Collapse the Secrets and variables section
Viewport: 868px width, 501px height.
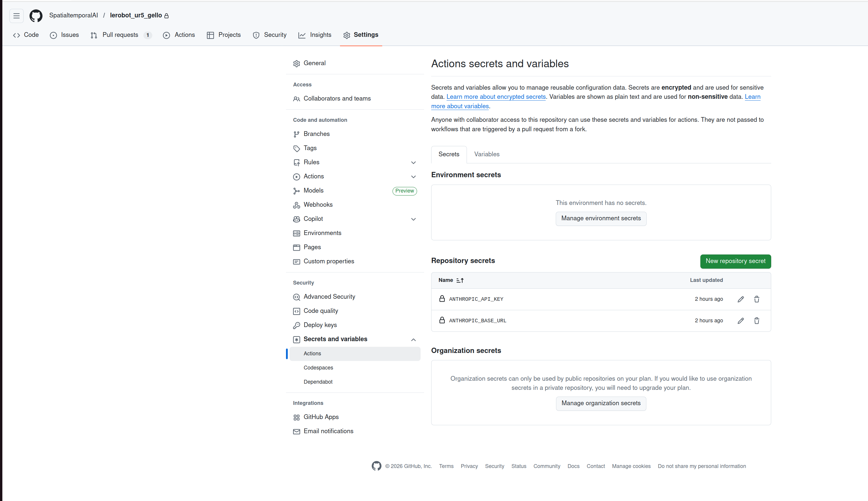coord(413,340)
